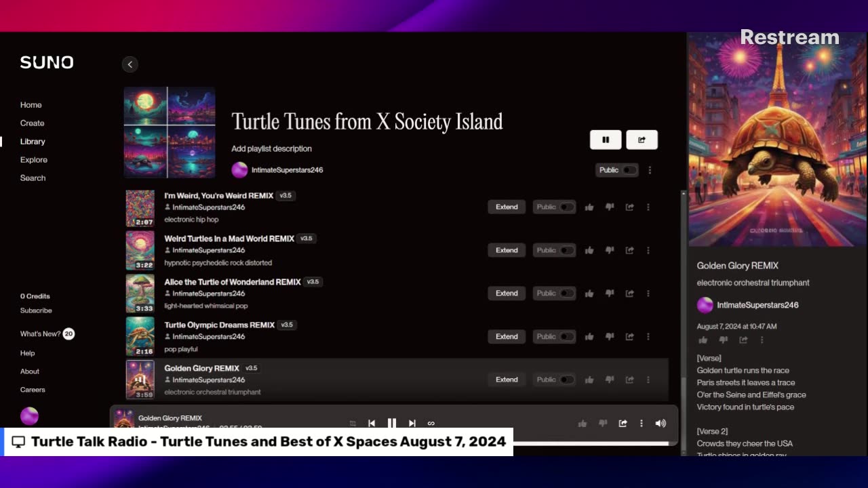The height and width of the screenshot is (488, 868).
Task: Share the playing song from player bar
Action: point(623,423)
